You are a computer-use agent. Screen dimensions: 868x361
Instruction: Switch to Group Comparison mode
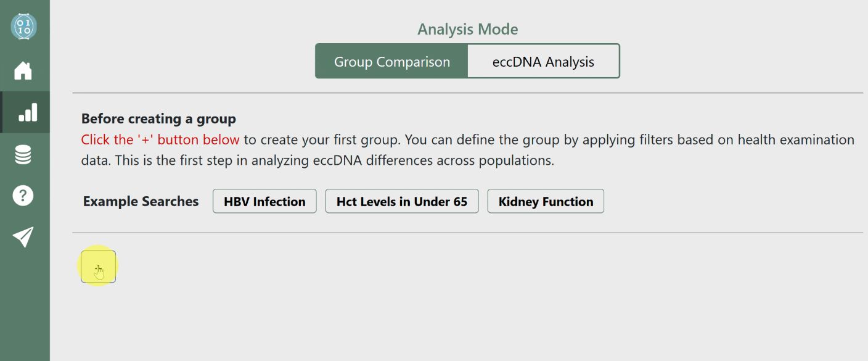(x=391, y=62)
